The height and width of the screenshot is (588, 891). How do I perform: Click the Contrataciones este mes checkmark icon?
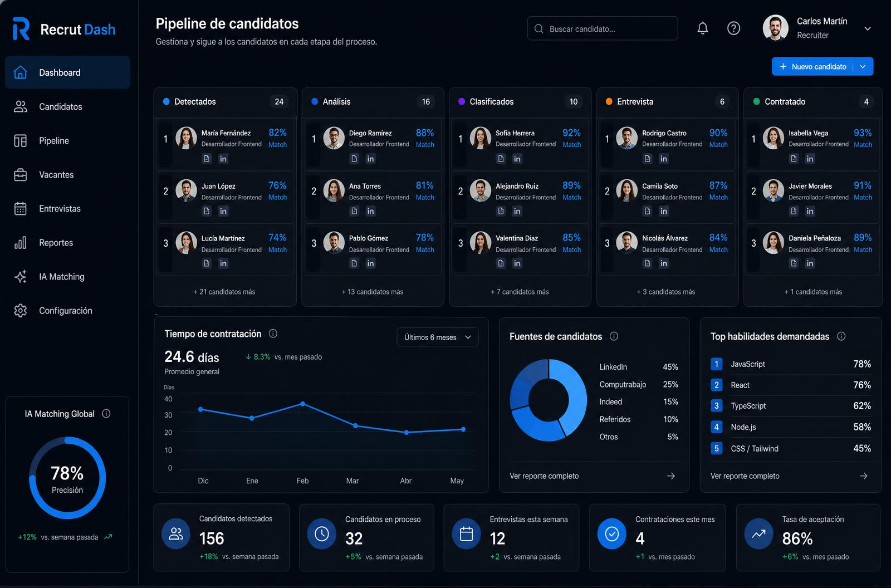tap(612, 533)
